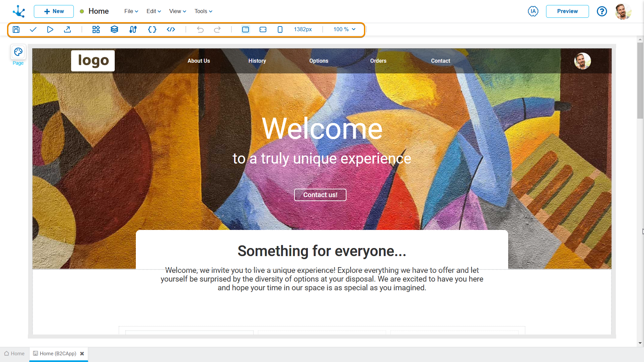Switch to mobile phone viewport mode
644x362 pixels.
click(280, 29)
